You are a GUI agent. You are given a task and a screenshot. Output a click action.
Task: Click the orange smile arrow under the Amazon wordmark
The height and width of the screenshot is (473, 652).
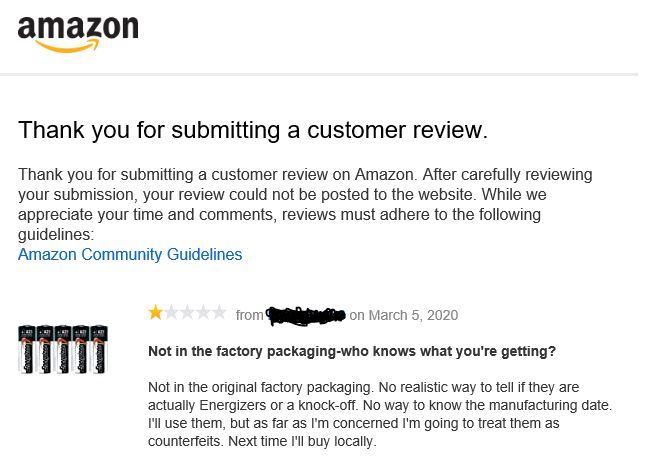pos(68,46)
